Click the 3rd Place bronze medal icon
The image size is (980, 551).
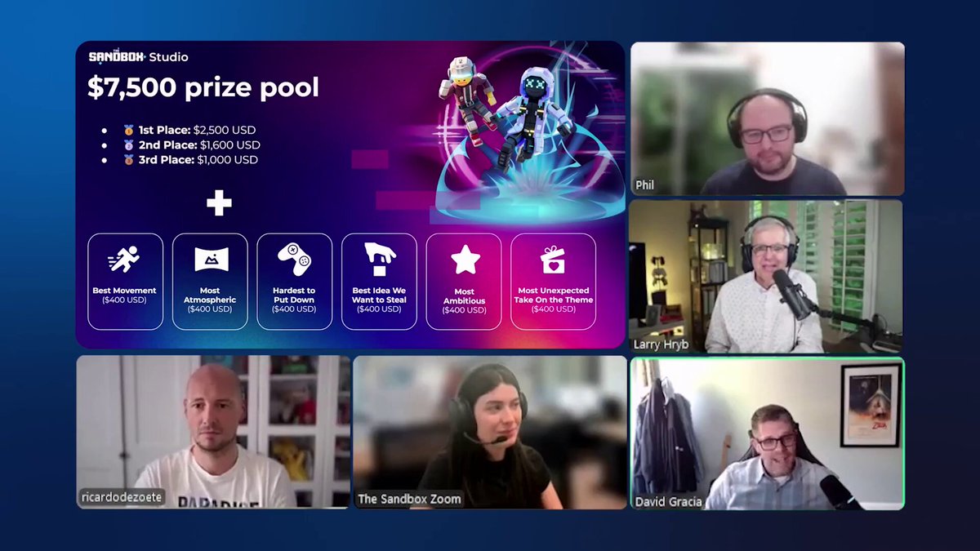(x=128, y=160)
